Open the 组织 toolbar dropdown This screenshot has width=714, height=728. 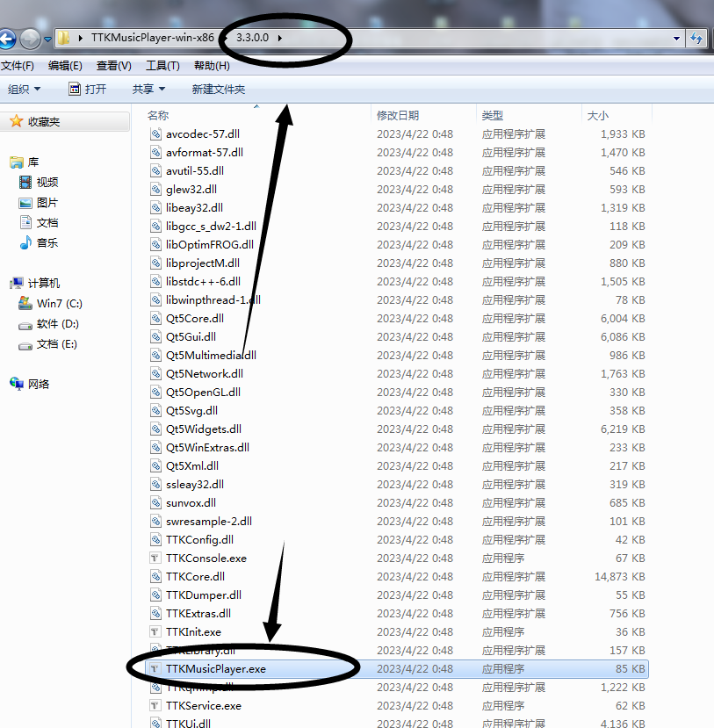click(24, 90)
